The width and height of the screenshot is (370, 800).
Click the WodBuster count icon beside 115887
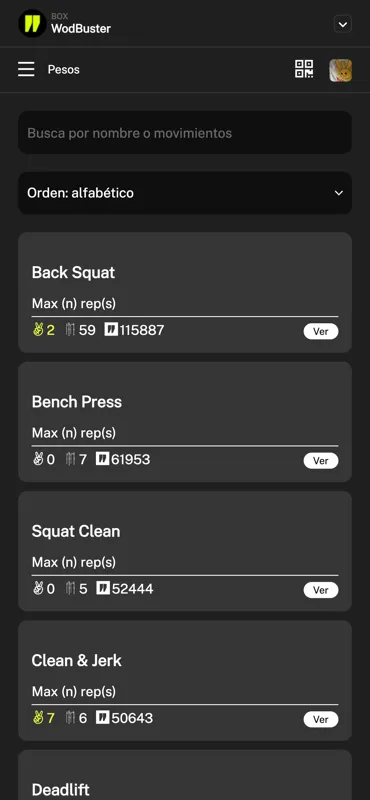[111, 330]
